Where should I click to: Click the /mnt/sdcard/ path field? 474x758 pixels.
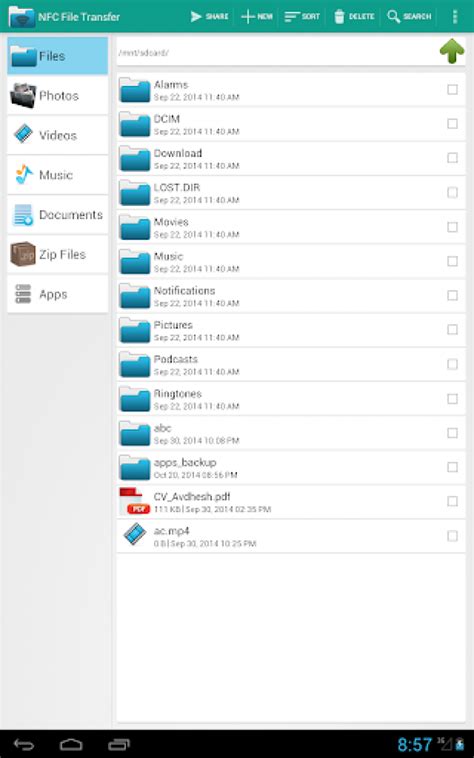click(276, 52)
